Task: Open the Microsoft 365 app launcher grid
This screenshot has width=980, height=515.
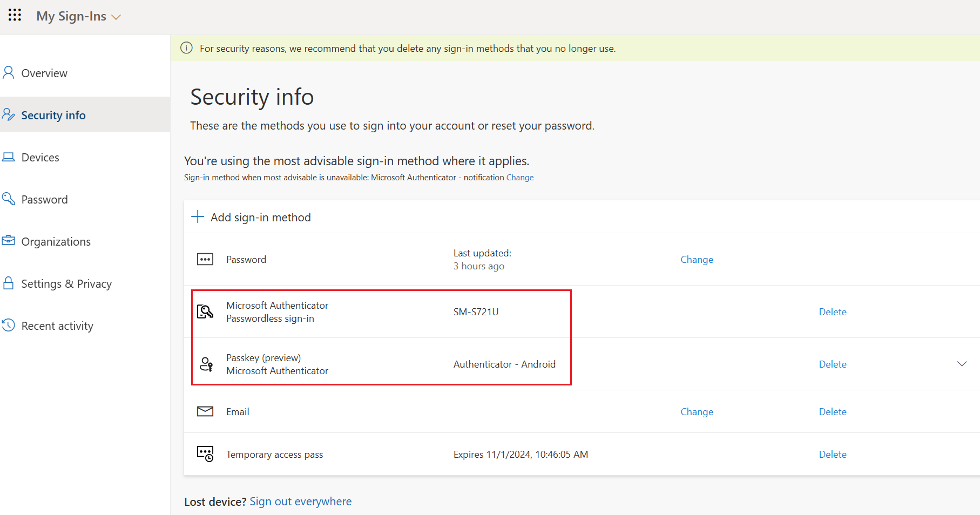Action: tap(15, 15)
